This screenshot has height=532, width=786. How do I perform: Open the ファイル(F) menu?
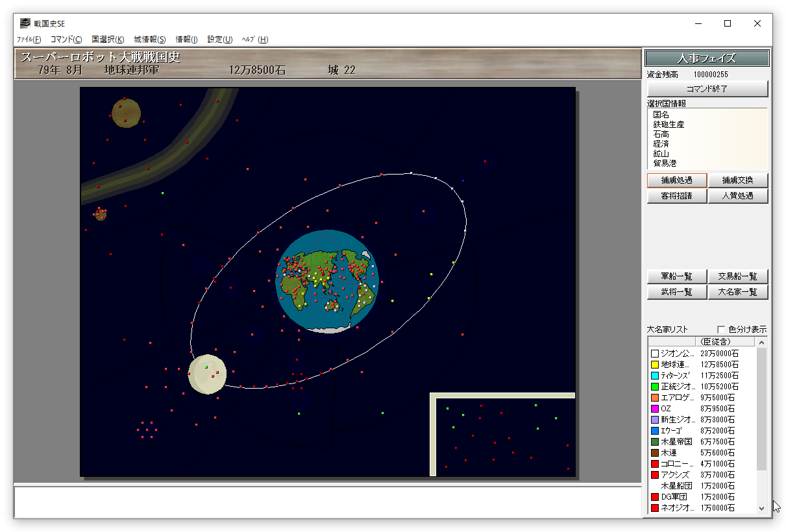[x=29, y=40]
